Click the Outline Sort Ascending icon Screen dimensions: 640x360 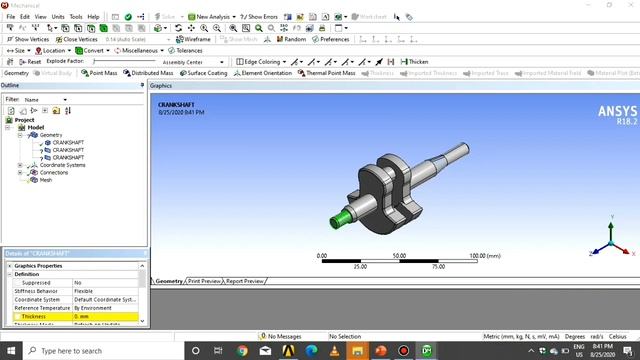point(68,111)
